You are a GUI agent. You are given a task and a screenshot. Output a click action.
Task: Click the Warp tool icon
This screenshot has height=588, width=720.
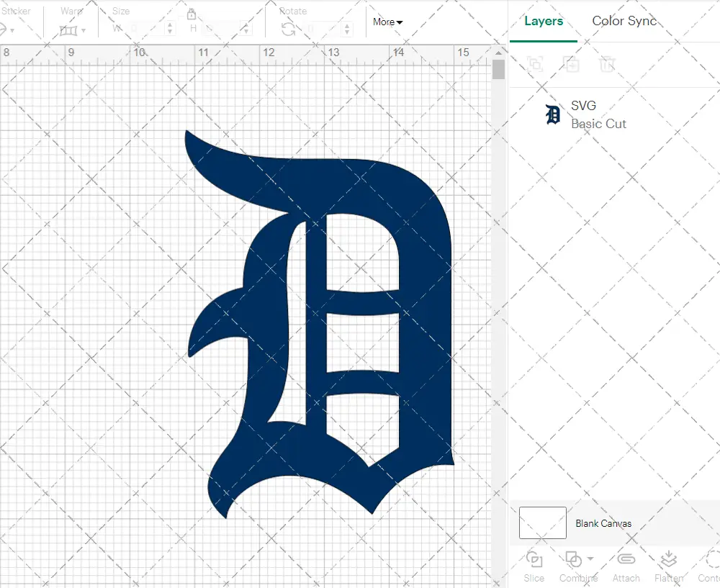(68, 31)
